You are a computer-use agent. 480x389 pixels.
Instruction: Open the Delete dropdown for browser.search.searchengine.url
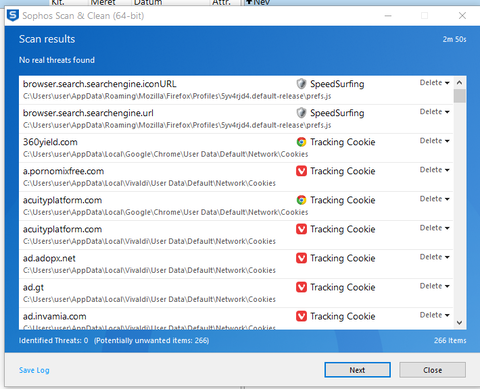(x=435, y=112)
